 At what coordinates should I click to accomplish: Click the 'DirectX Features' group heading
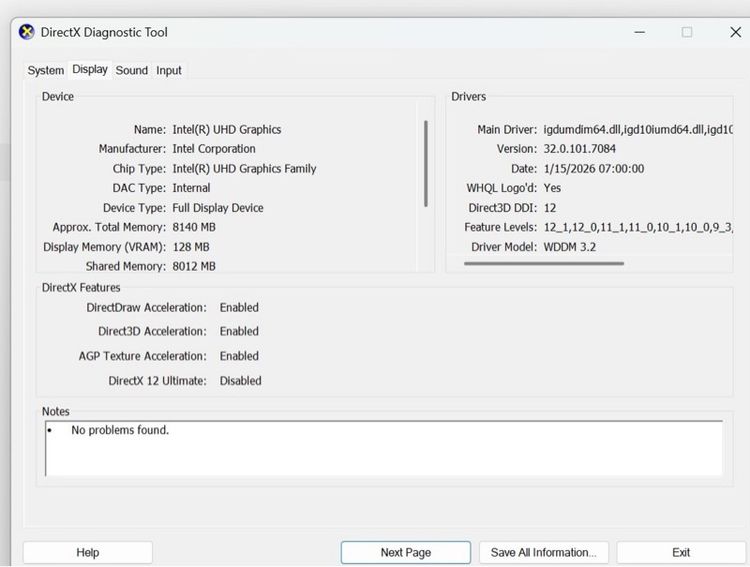(81, 288)
